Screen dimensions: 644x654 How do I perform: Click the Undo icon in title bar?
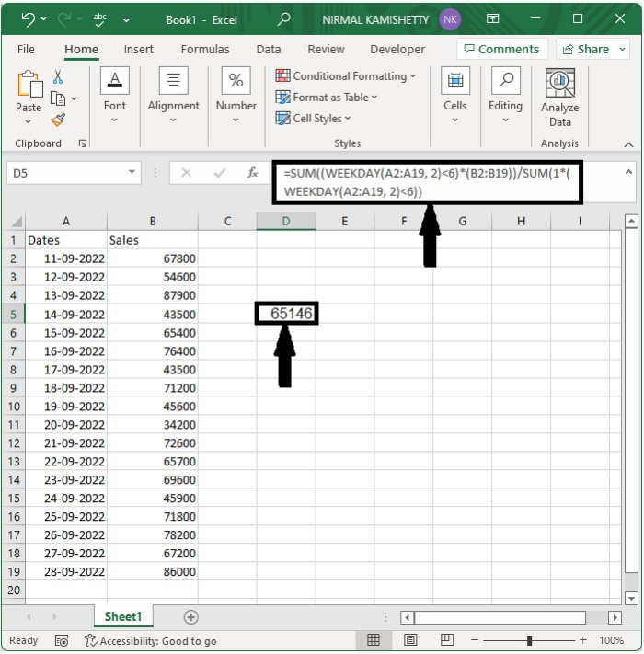(29, 19)
